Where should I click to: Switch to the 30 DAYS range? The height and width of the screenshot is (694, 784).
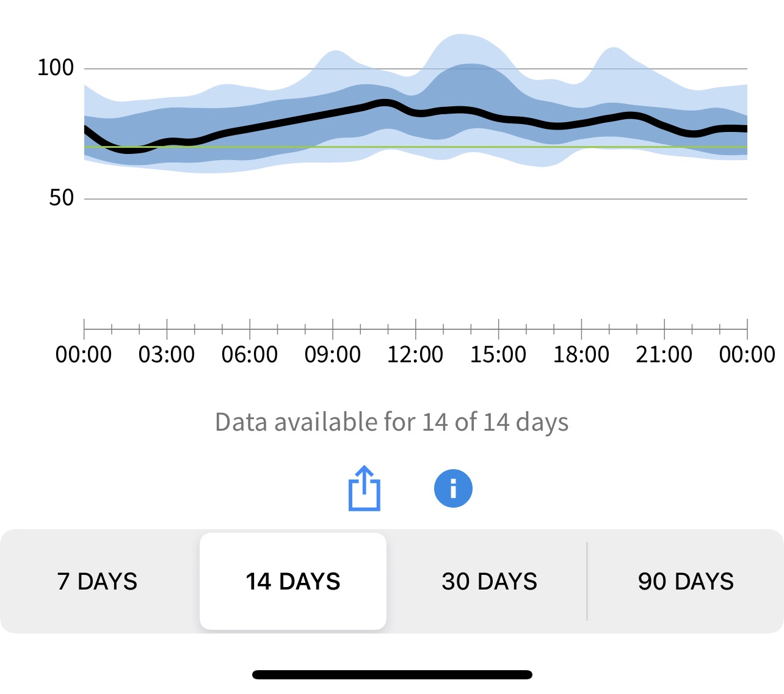[x=489, y=582]
